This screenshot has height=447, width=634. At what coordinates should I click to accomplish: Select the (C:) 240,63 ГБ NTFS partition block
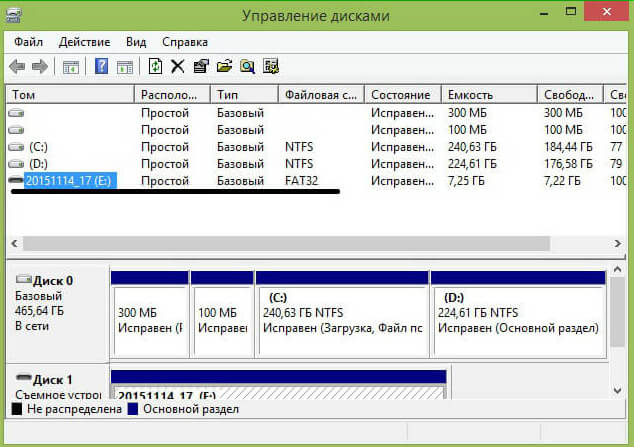click(342, 314)
